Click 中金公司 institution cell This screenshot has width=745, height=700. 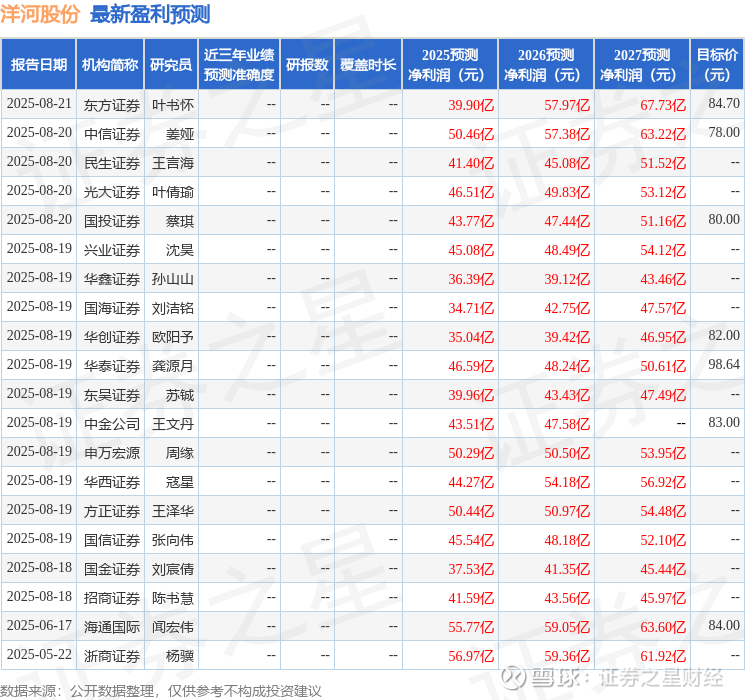tap(112, 424)
